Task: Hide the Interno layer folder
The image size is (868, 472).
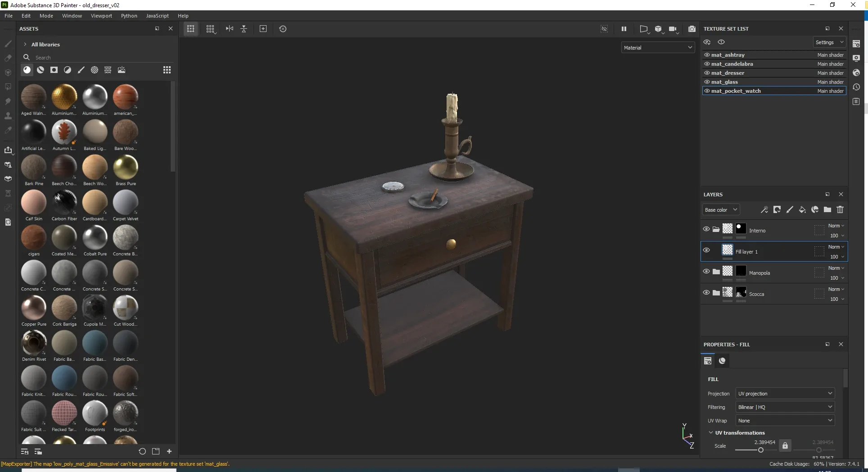Action: 706,229
